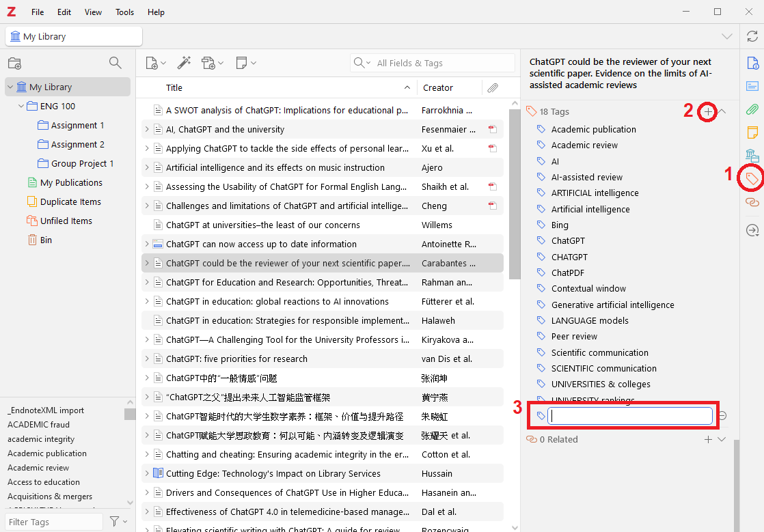Click the library search magnifier icon
Screen dimensions: 764x532
pos(115,63)
